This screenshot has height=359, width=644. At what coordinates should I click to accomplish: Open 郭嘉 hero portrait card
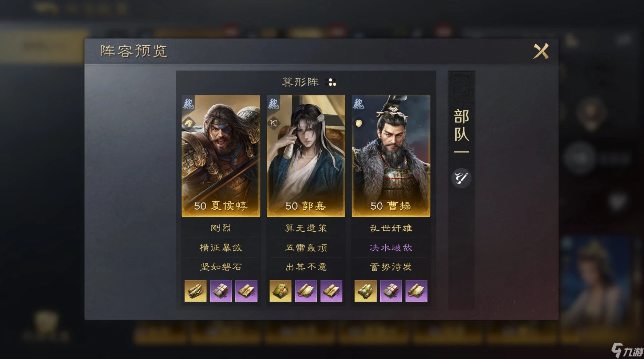click(306, 156)
